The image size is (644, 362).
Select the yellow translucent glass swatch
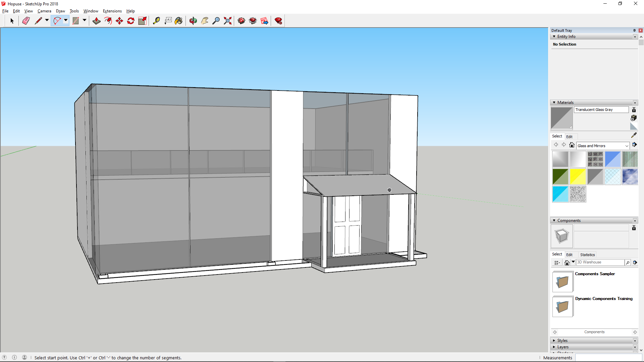point(578,177)
